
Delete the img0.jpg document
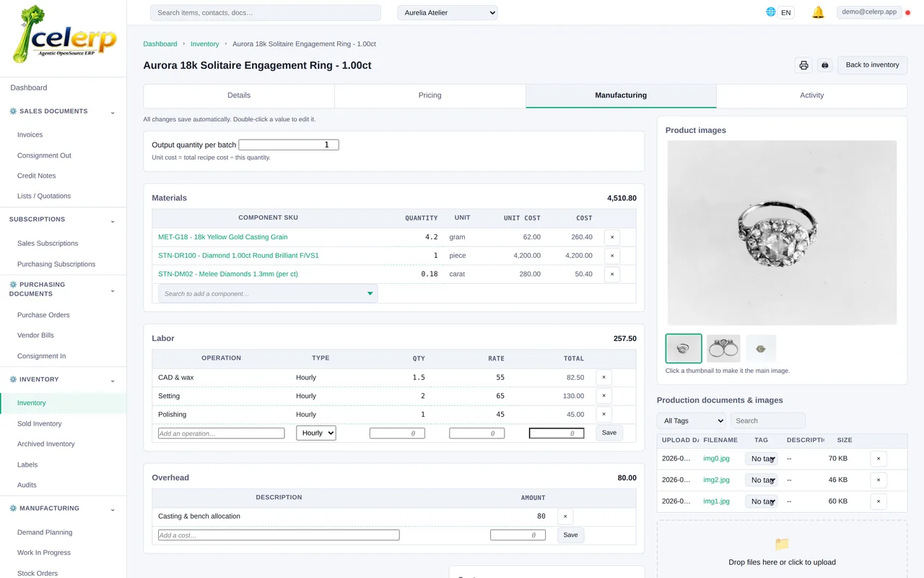(879, 459)
